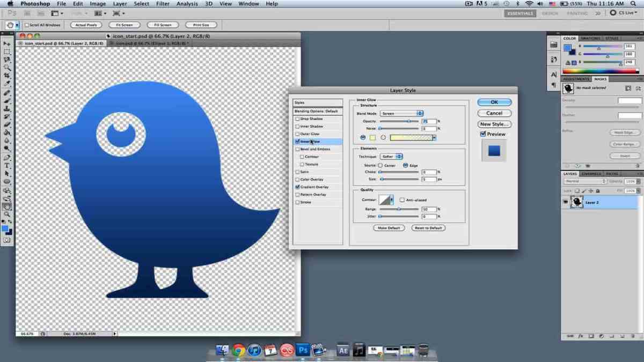
Task: Uncheck the Preview checkbox
Action: (x=483, y=134)
